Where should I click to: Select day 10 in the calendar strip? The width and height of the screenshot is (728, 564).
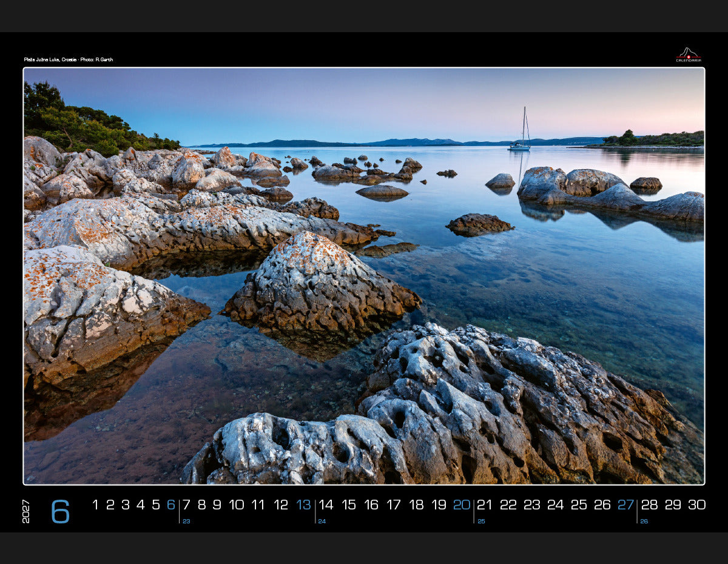(x=237, y=505)
